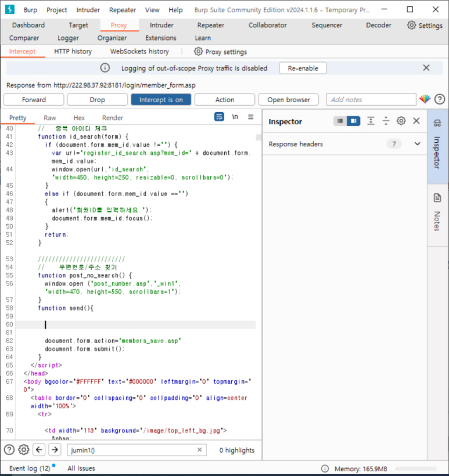The height and width of the screenshot is (476, 449).
Task: Switch to the Target tab
Action: (78, 25)
